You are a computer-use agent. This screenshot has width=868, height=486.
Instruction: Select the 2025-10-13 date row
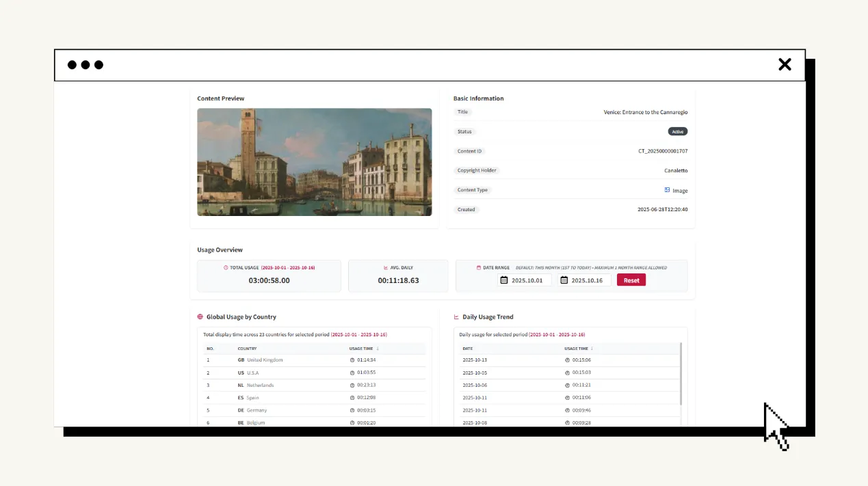click(569, 360)
